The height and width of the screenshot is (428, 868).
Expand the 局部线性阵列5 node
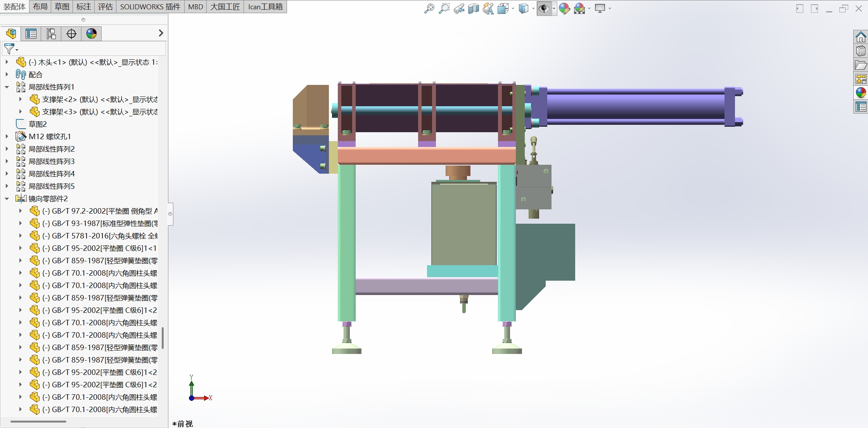(7, 186)
